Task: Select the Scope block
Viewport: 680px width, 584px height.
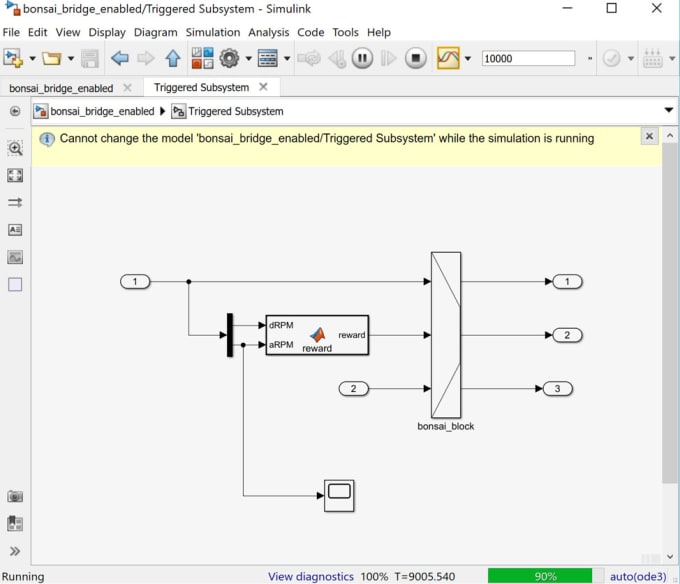Action: point(339,496)
